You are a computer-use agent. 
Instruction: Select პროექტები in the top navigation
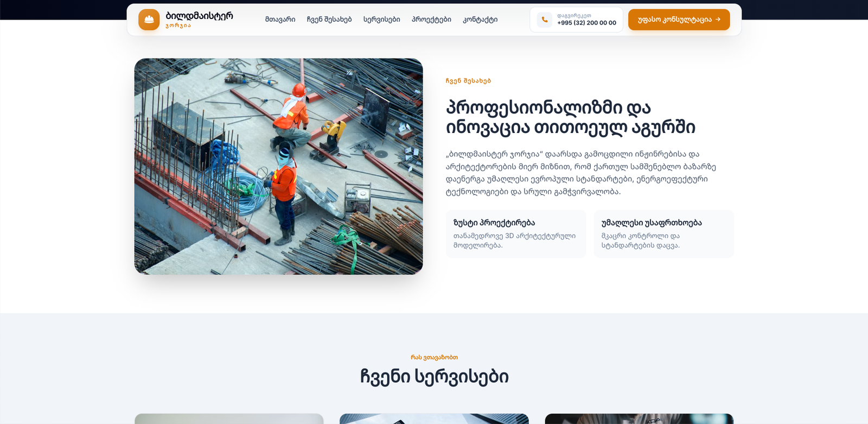tap(431, 20)
